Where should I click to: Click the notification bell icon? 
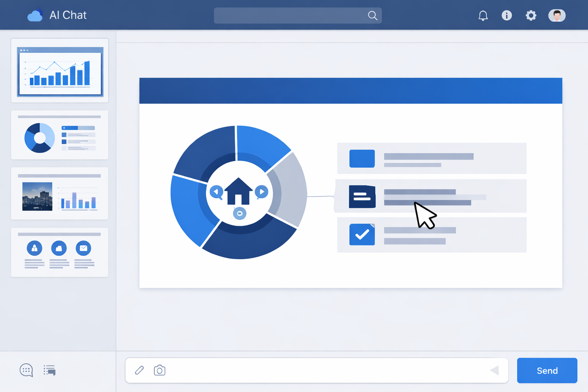[x=483, y=16]
